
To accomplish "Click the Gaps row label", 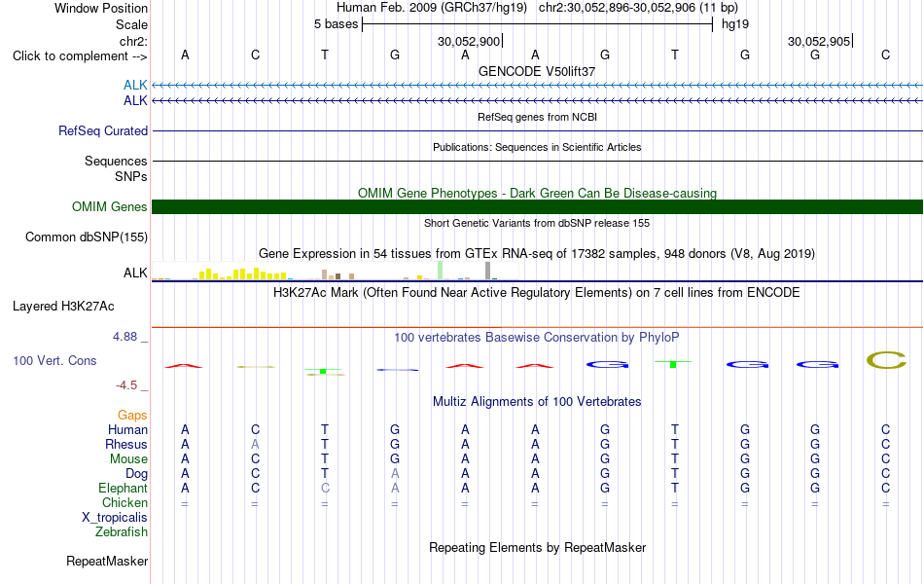I will (x=132, y=416).
